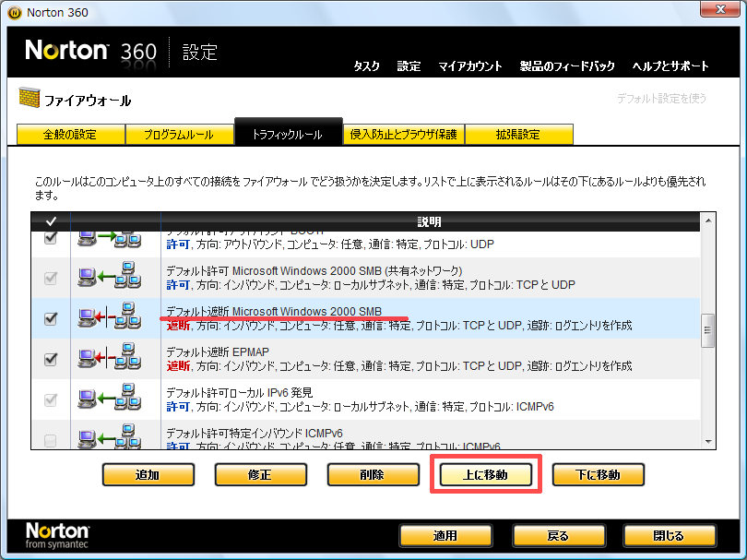Click the allow inbound icon for local IPv6 discovery rule
This screenshot has height=560, width=747.
[x=109, y=399]
